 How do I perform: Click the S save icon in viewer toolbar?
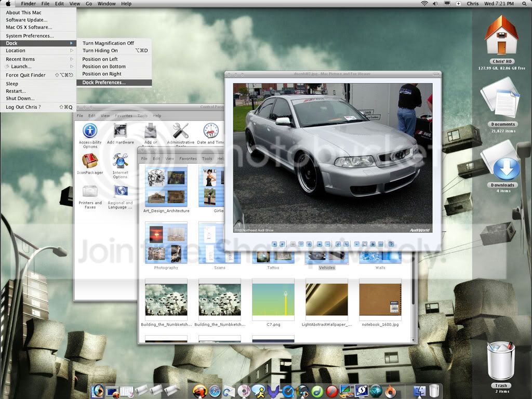[x=373, y=244]
